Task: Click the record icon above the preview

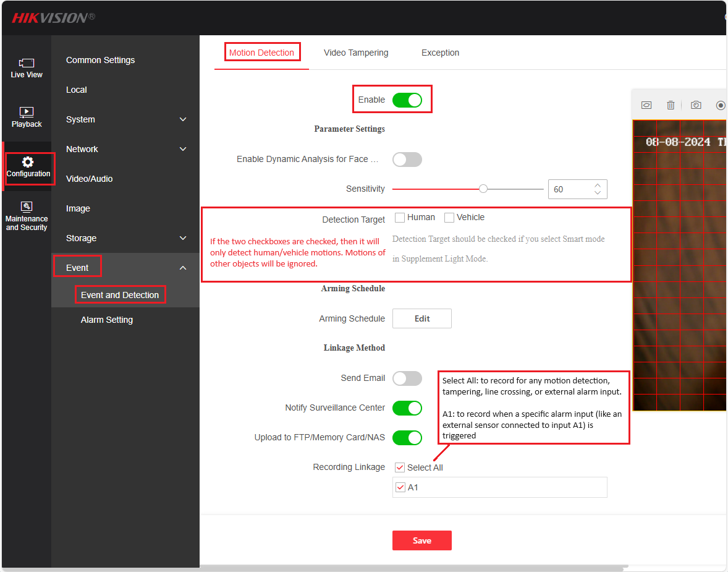Action: pyautogui.click(x=720, y=105)
